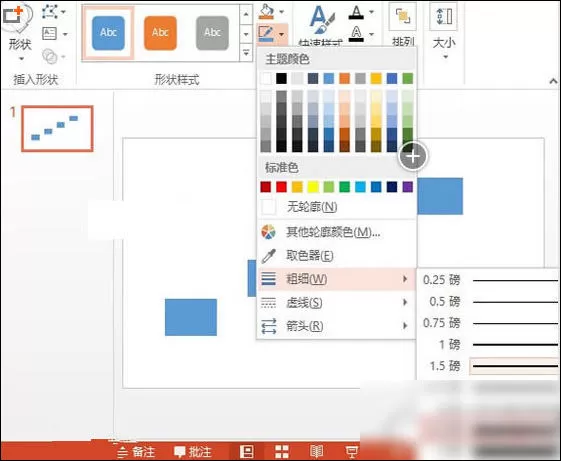Screen dimensions: 561x461
Task: Pick orange theme color swatch
Action: [x=345, y=78]
